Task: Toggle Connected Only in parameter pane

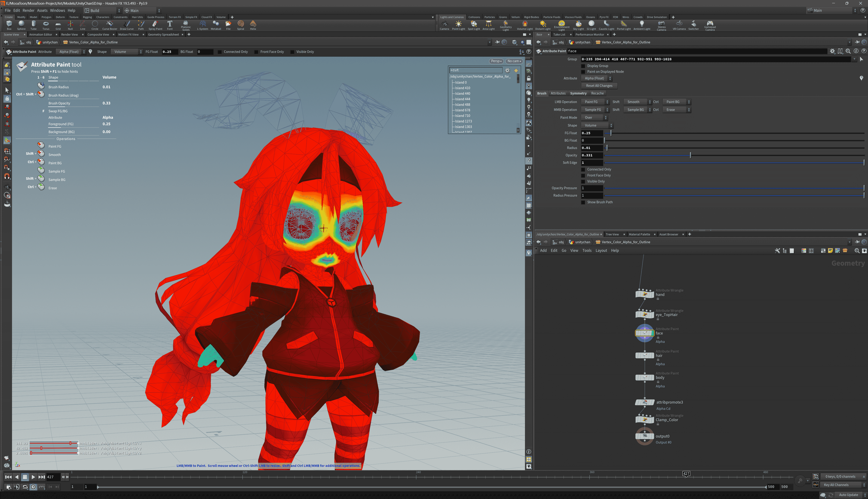Action: tap(583, 169)
